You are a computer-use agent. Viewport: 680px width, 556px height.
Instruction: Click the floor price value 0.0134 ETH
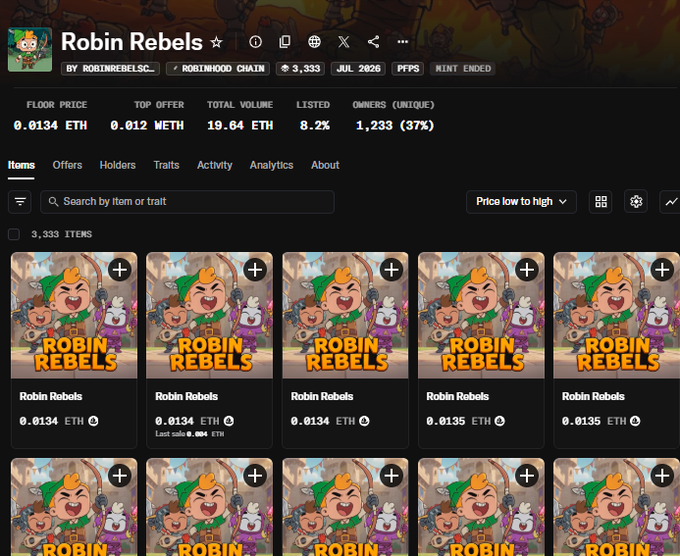(x=50, y=126)
